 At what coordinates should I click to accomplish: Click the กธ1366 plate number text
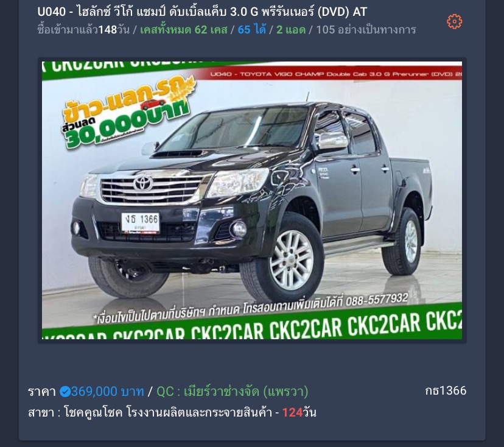tap(446, 390)
